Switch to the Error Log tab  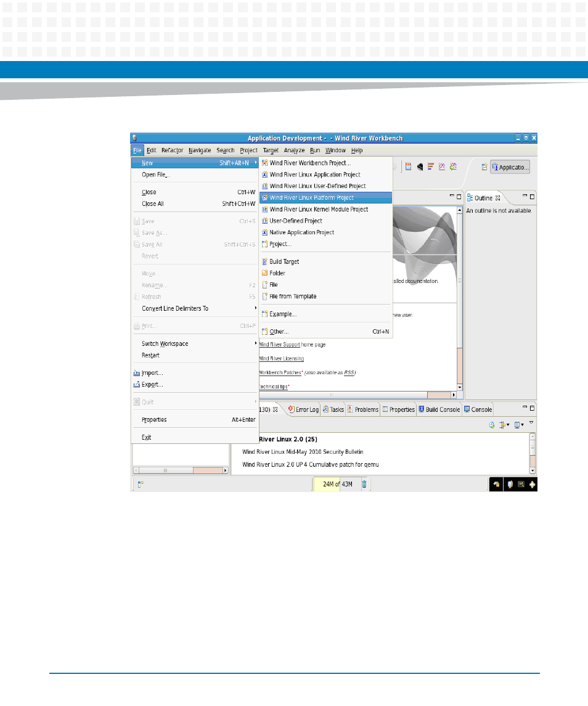pos(303,409)
